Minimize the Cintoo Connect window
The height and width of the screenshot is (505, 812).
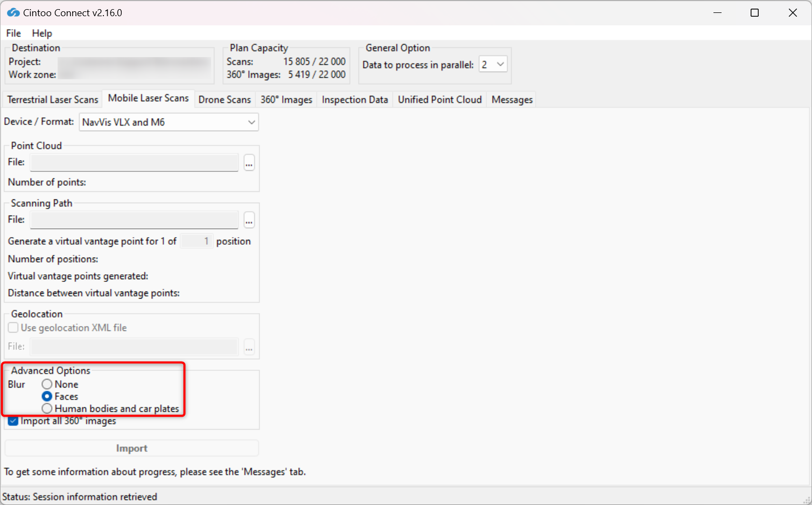tap(717, 13)
